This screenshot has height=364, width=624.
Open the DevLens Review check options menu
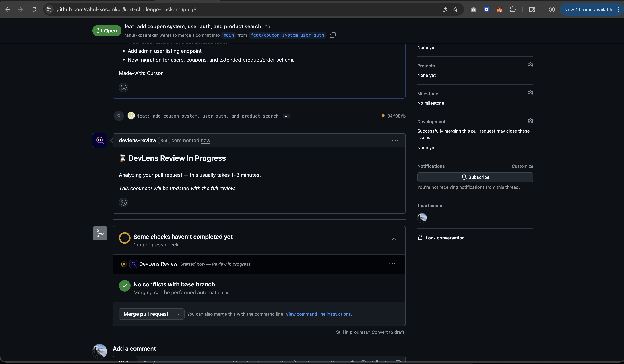pyautogui.click(x=392, y=264)
